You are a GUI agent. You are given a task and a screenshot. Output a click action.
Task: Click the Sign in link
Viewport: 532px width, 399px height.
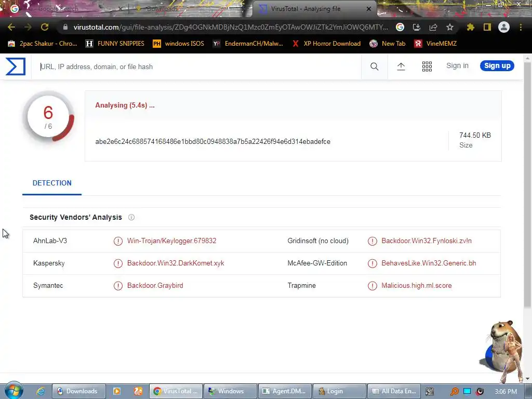457,66
